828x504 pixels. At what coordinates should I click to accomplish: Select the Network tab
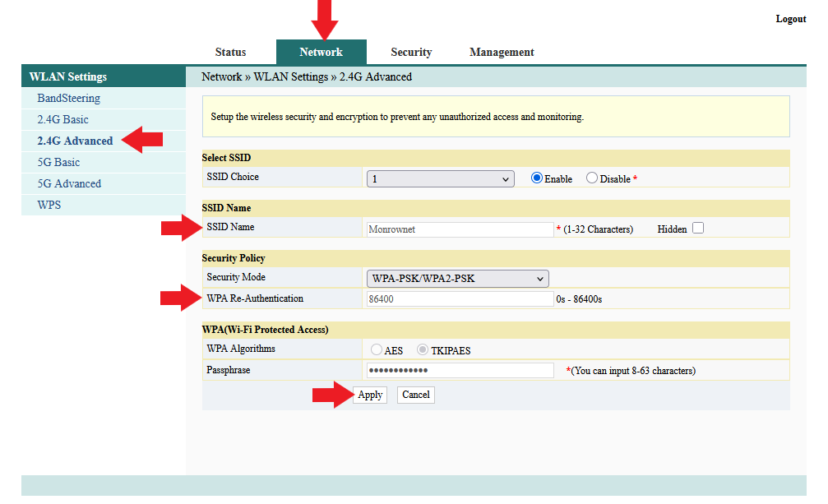(x=321, y=53)
